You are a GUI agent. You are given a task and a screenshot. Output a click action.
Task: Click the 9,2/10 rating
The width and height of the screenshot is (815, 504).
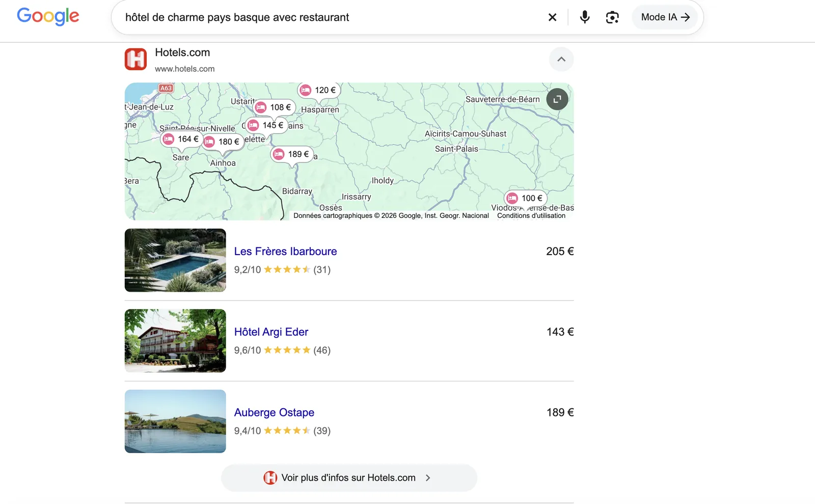pos(248,270)
